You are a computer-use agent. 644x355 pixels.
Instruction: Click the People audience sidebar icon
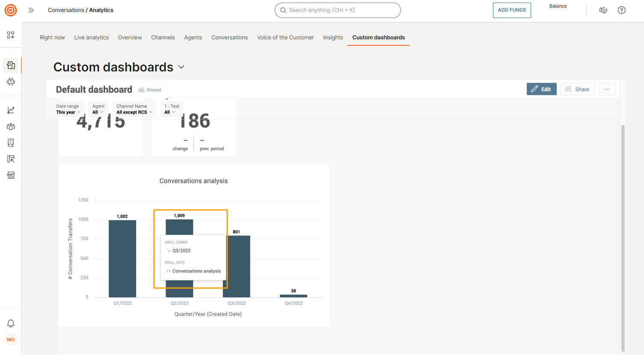click(x=11, y=126)
